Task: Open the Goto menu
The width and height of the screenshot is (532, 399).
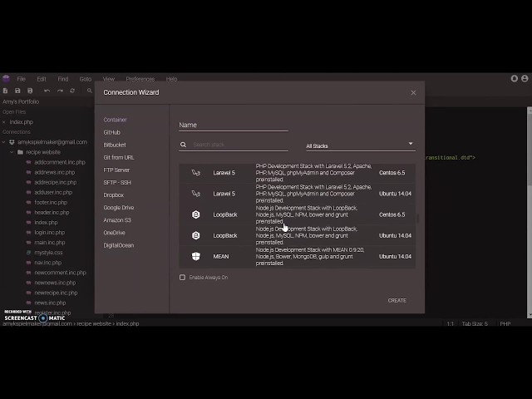Action: 86,79
